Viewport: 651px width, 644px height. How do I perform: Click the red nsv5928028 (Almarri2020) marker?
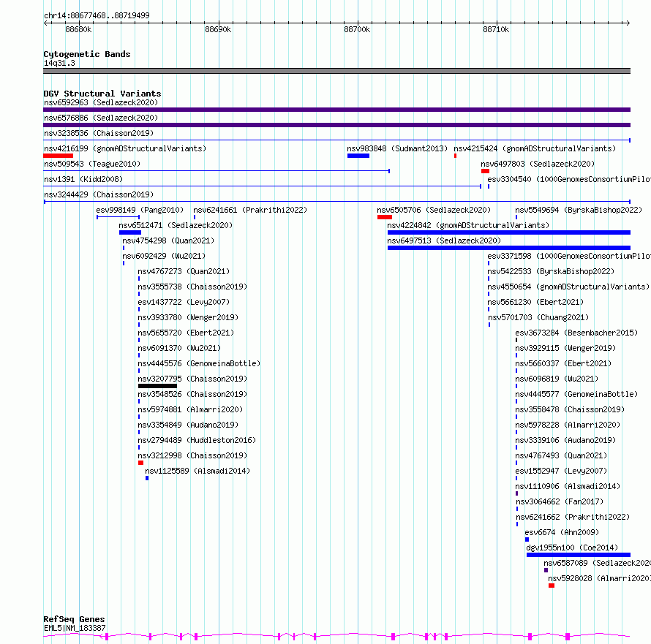coord(552,586)
